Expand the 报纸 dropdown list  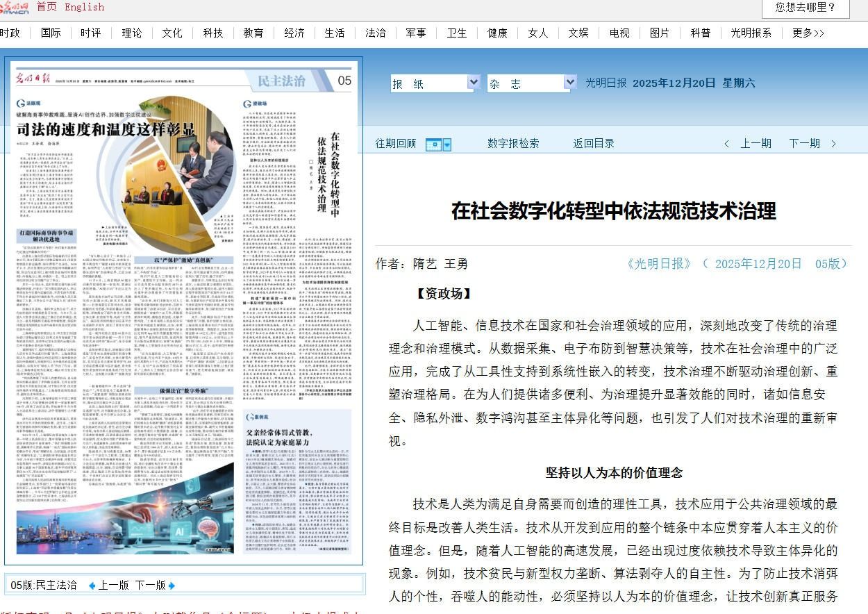pyautogui.click(x=473, y=83)
